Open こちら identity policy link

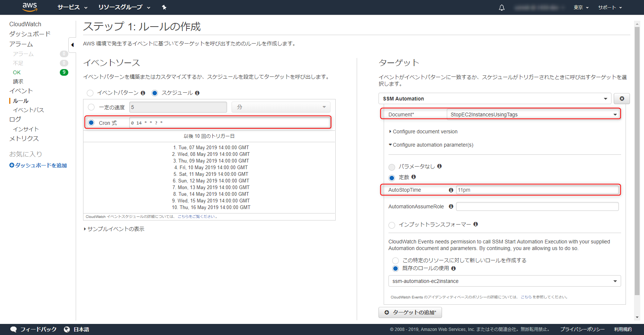[x=526, y=297]
